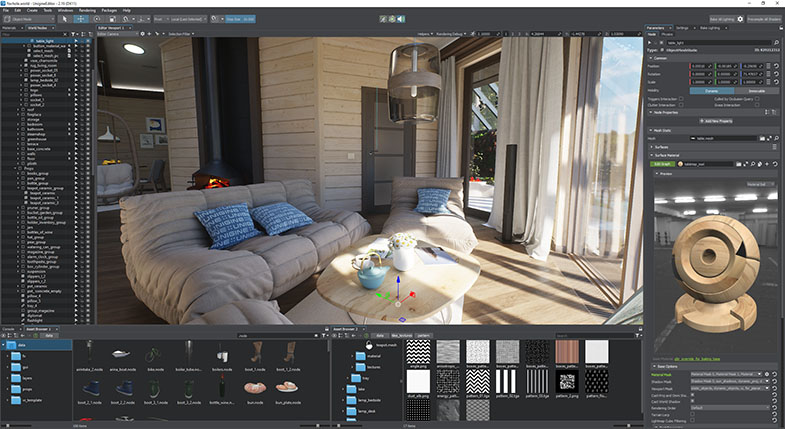
Task: Open the folder icon next to the Mesh field
Action: [x=762, y=138]
